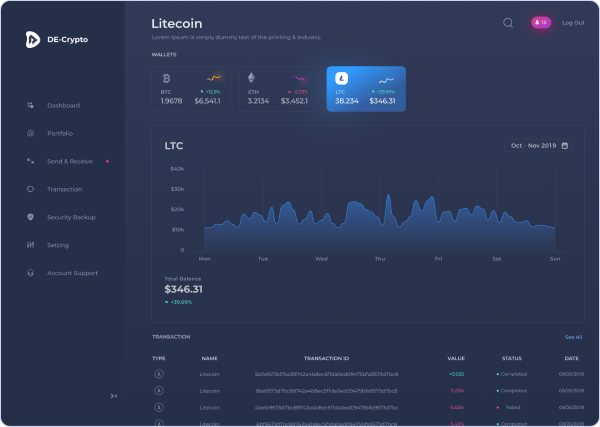Click the Log Out link
The image size is (600, 427).
click(573, 22)
